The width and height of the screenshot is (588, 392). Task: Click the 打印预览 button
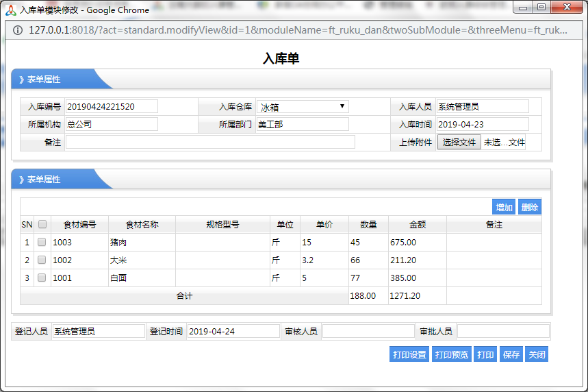tap(451, 354)
